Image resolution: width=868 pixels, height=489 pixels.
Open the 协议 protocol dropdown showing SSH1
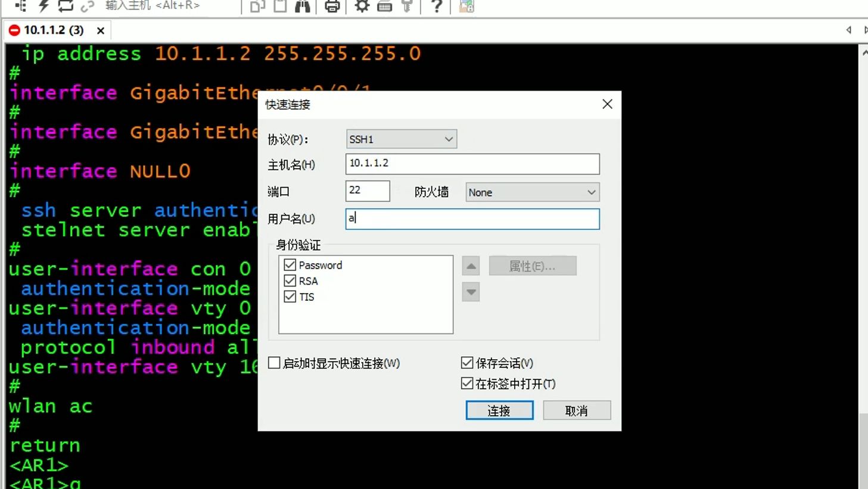(x=402, y=139)
